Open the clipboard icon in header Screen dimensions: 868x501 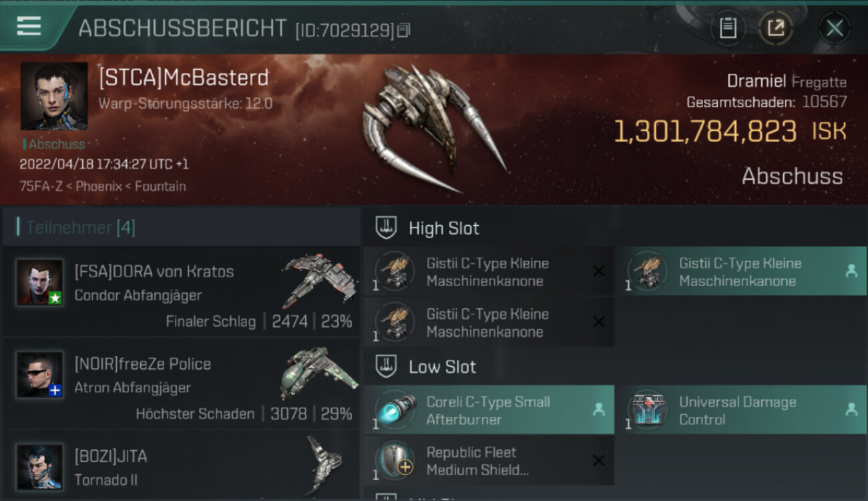coord(728,28)
